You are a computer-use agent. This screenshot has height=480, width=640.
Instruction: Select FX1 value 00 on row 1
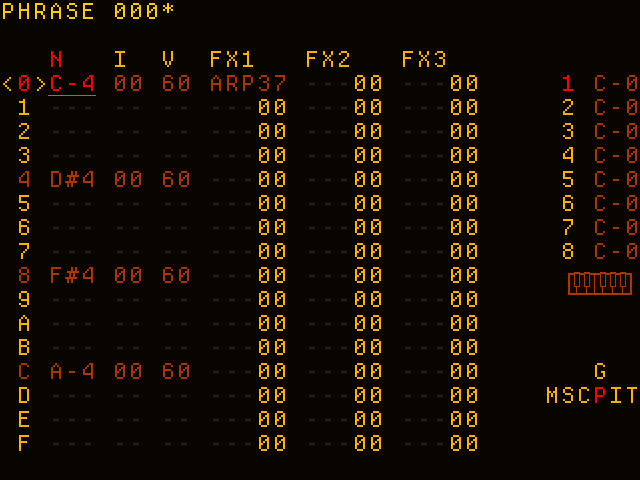(x=272, y=108)
